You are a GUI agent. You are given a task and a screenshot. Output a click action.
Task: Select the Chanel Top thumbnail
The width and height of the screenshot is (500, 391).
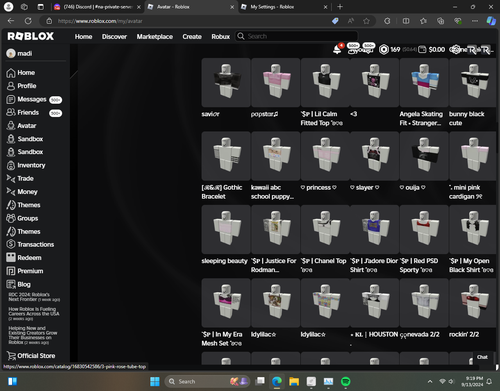pos(325,229)
